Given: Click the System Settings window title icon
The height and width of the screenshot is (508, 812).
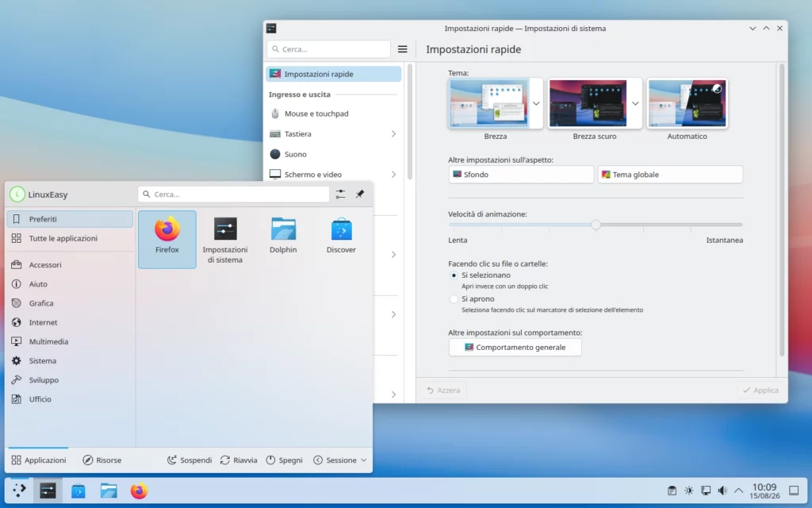Looking at the screenshot, I should (271, 28).
